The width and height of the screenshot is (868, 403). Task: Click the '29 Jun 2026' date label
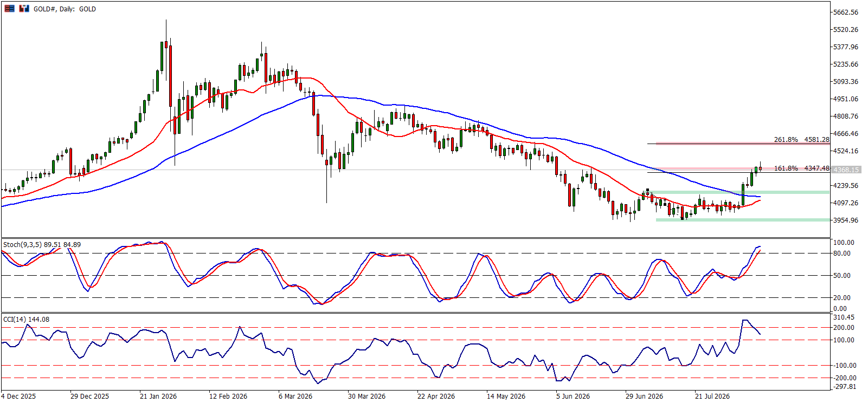(x=644, y=396)
